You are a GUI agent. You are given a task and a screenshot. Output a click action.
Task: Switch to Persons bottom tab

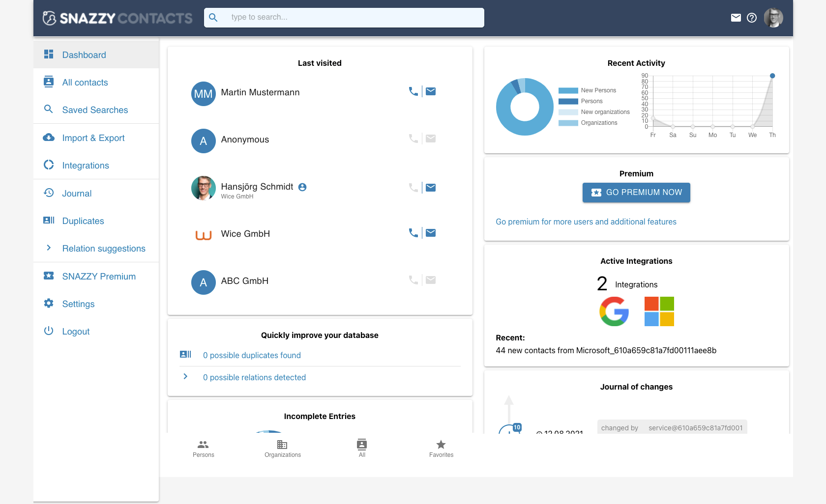(x=204, y=448)
